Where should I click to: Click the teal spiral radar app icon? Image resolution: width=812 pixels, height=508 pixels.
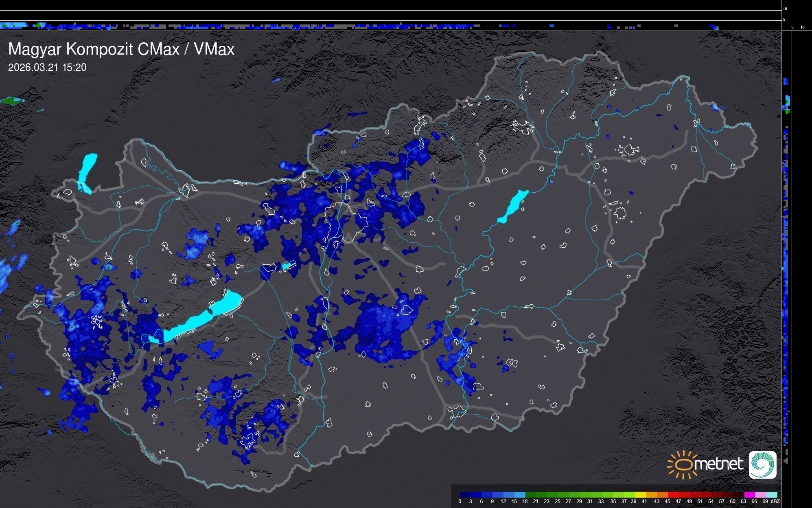pyautogui.click(x=762, y=464)
